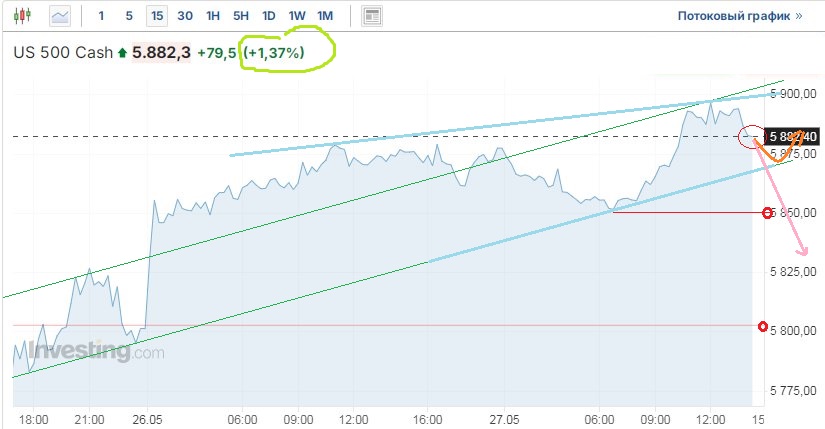This screenshot has width=825, height=429.
Task: Activate the 15 minute timeframe
Action: pos(157,16)
